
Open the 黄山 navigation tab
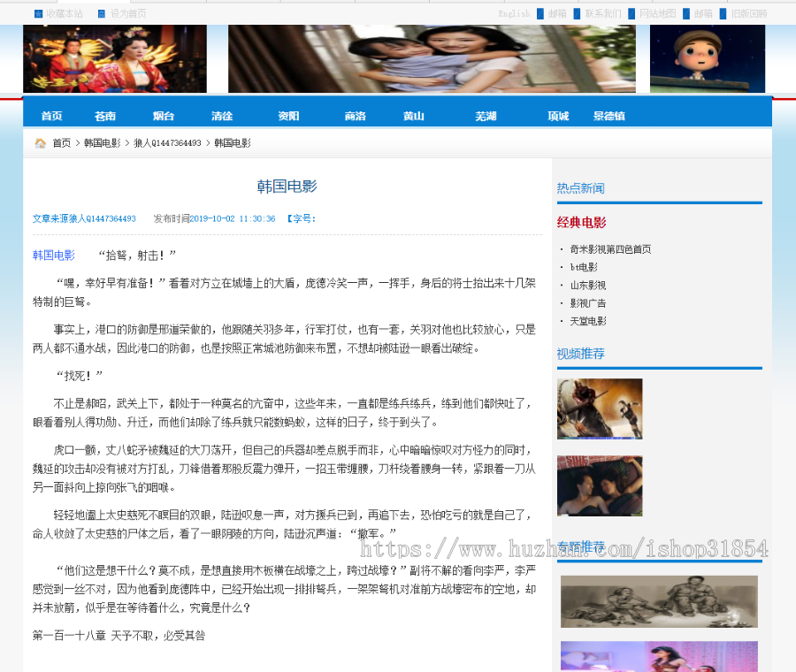pos(413,115)
